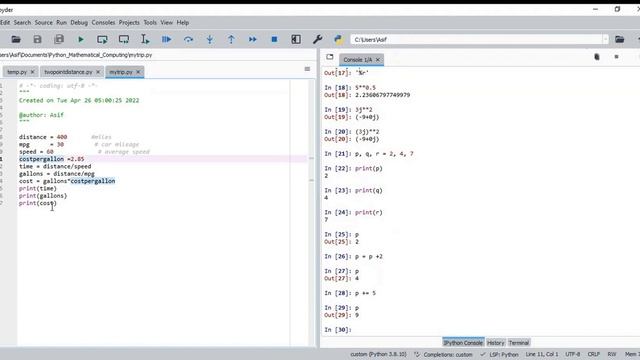Click code line costpergallon =2.85
640x360 pixels.
point(51,159)
